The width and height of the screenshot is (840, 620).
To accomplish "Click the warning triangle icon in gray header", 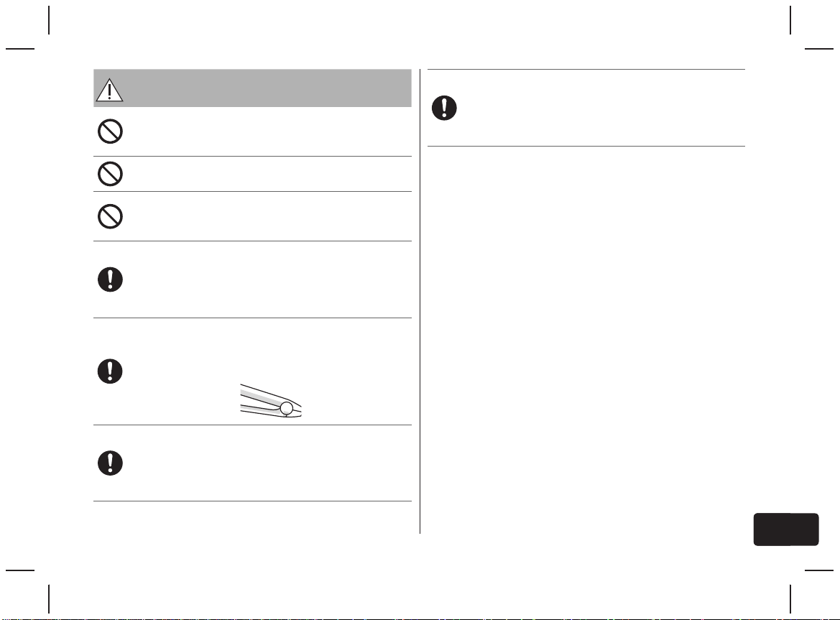I will (x=110, y=90).
